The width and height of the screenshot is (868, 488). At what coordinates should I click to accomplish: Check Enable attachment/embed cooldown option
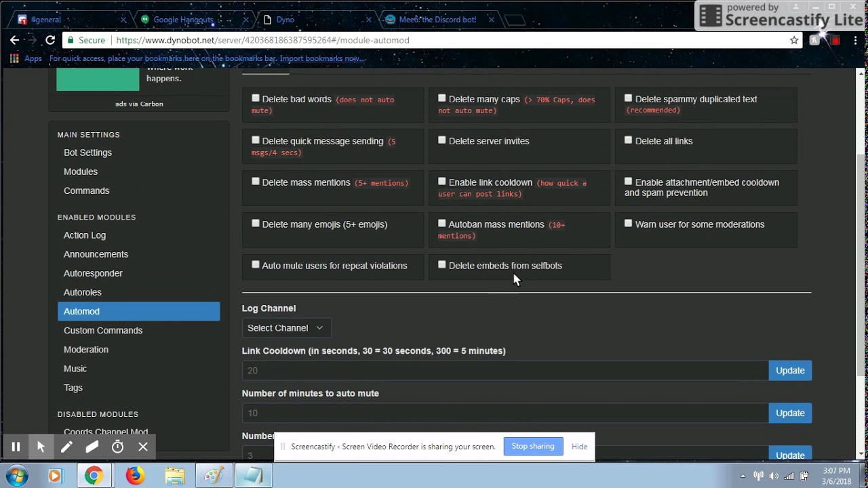629,182
